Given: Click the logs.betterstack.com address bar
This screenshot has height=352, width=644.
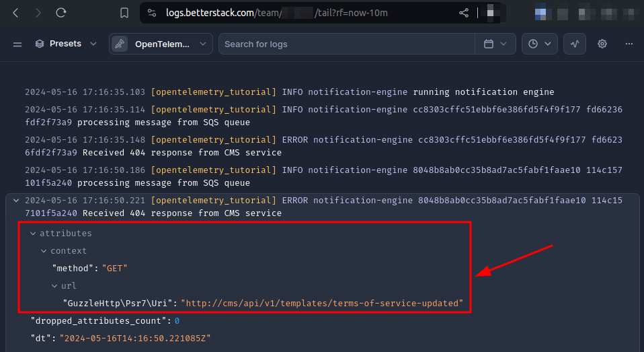Looking at the screenshot, I should coord(276,13).
